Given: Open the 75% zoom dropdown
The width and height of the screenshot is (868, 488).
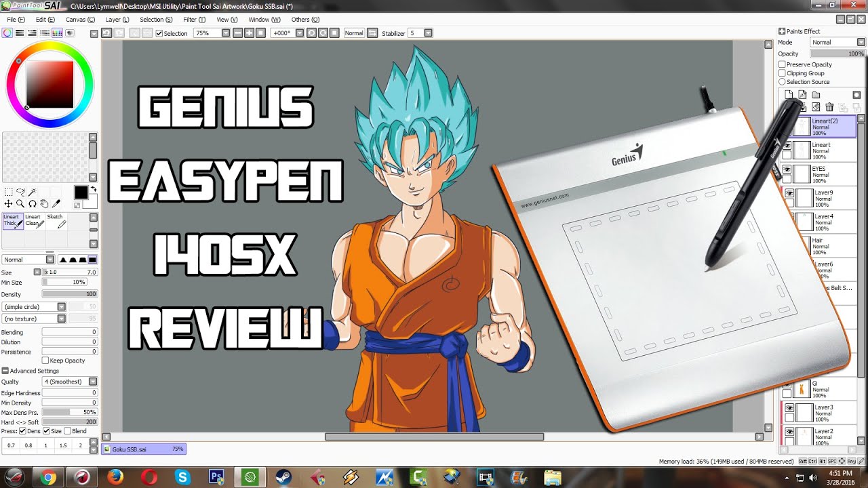Looking at the screenshot, I should click(225, 33).
